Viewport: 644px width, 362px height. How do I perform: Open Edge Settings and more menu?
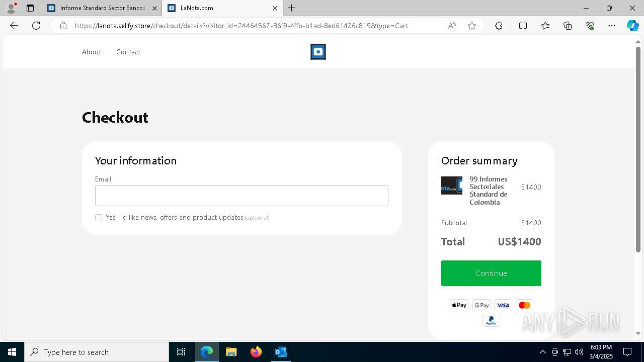(x=612, y=26)
